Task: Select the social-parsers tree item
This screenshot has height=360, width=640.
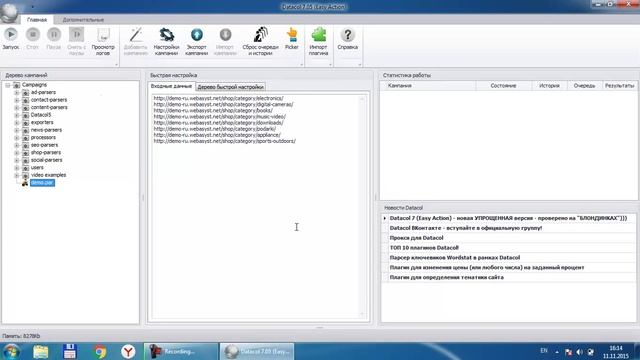Action: pyautogui.click(x=47, y=160)
